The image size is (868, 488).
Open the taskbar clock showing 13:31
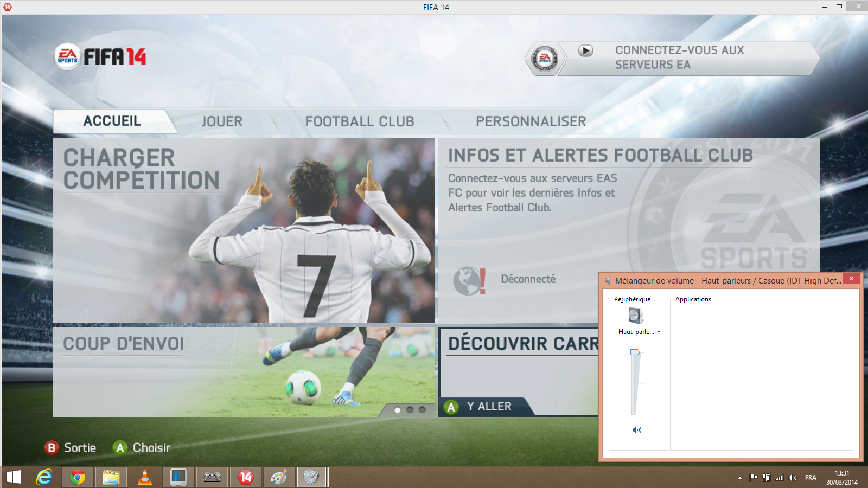pyautogui.click(x=842, y=478)
